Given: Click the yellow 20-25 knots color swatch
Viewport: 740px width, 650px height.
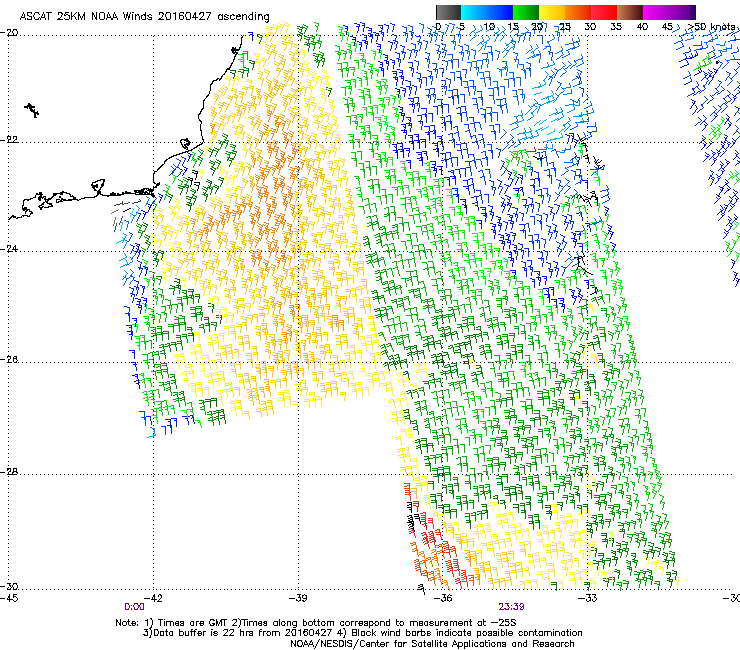Looking at the screenshot, I should pyautogui.click(x=552, y=12).
